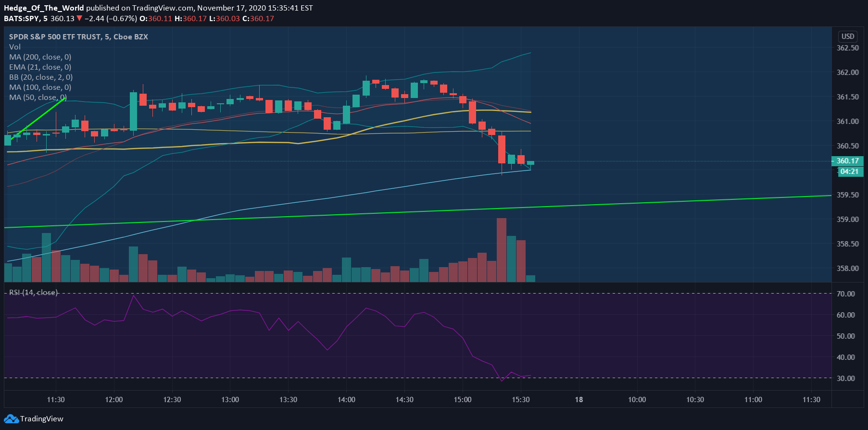Click the tallest volume bar near 15:20
The height and width of the screenshot is (430, 868).
click(x=502, y=250)
